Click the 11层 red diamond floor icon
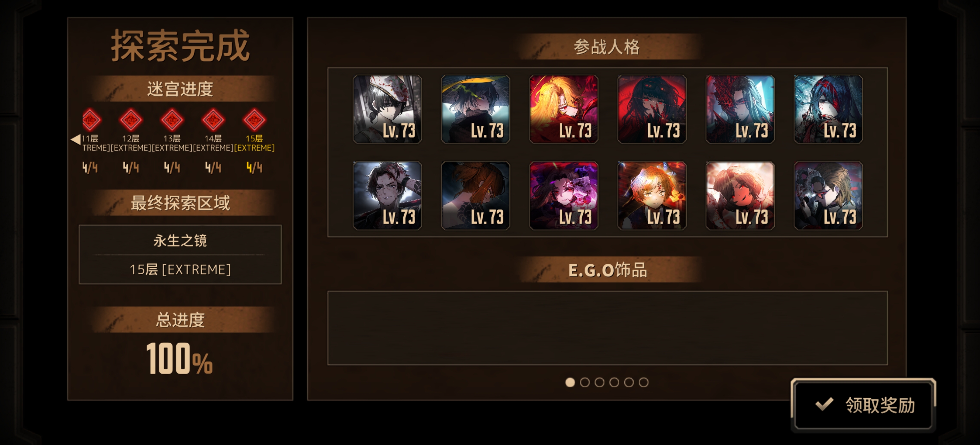This screenshot has width=980, height=445. tap(91, 120)
